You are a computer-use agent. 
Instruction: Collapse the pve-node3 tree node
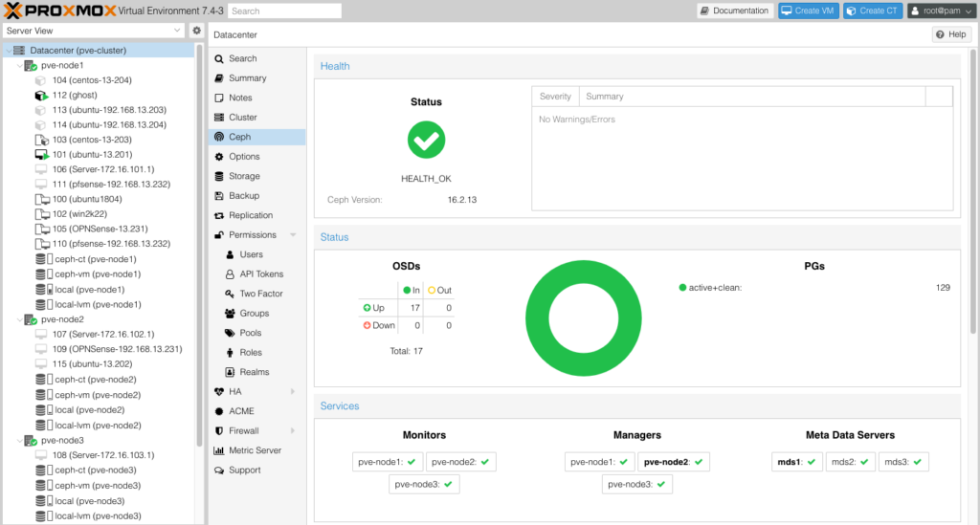tap(19, 441)
